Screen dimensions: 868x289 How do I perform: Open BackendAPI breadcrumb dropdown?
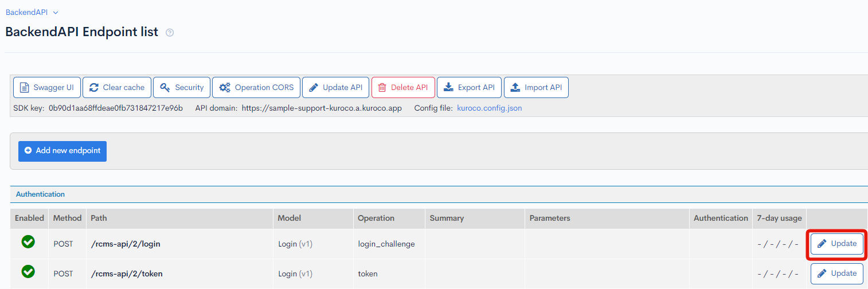click(32, 12)
